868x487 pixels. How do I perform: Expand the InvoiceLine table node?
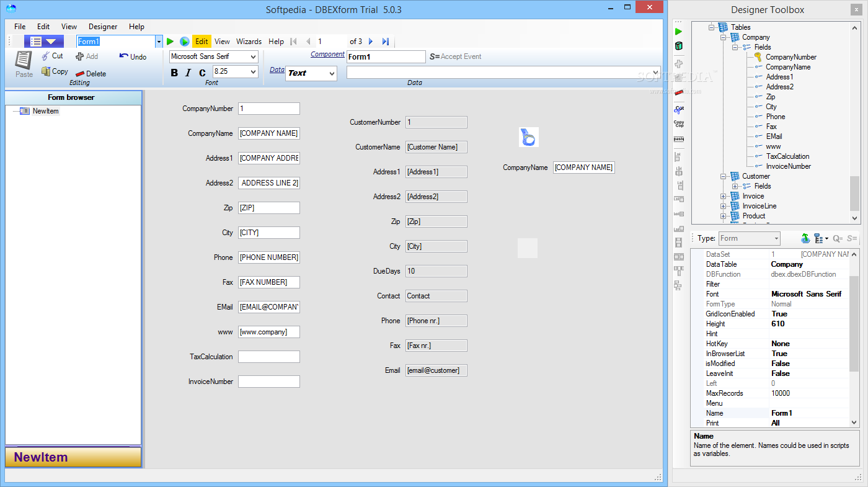(723, 206)
